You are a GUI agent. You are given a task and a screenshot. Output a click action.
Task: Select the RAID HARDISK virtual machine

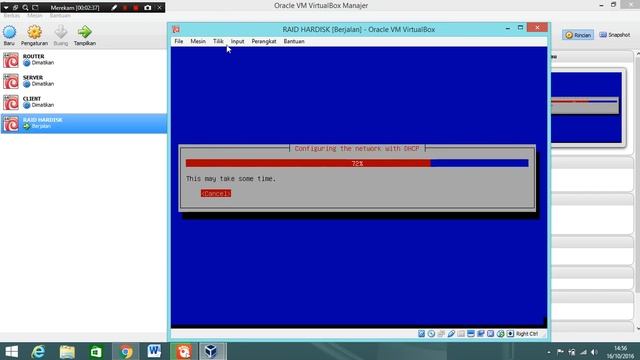tap(84, 123)
